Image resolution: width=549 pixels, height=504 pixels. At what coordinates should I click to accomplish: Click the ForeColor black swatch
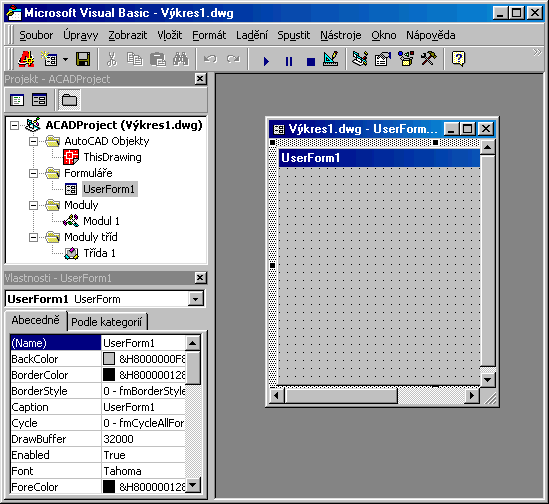[109, 486]
